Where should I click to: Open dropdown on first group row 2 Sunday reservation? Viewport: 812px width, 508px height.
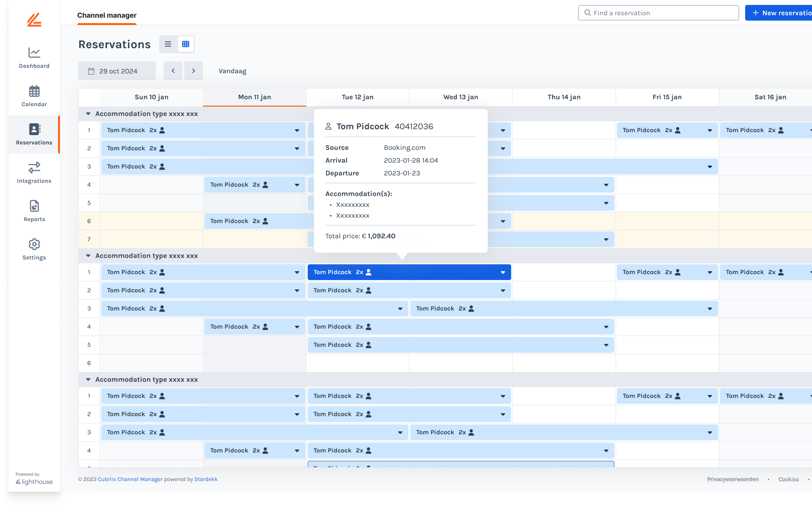[x=297, y=149]
